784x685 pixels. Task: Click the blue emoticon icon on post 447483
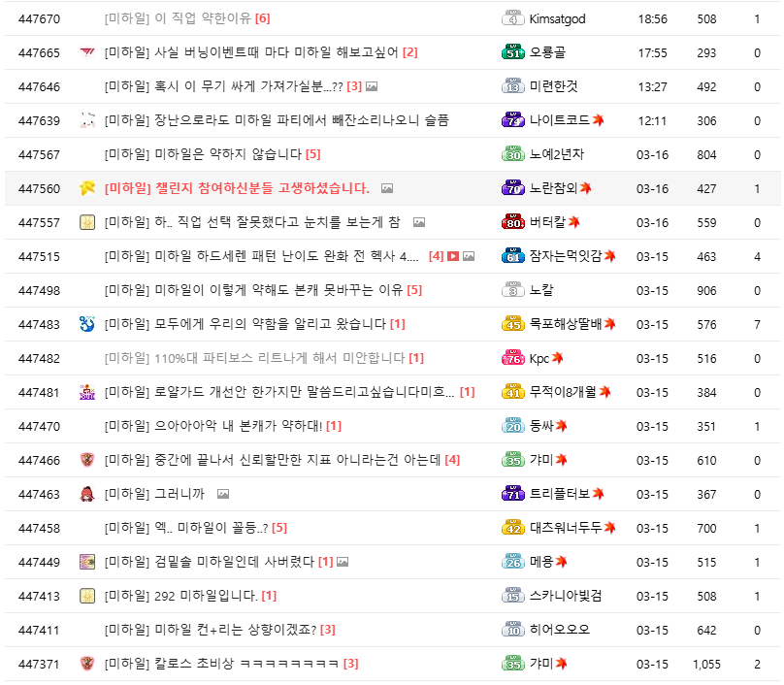87,324
